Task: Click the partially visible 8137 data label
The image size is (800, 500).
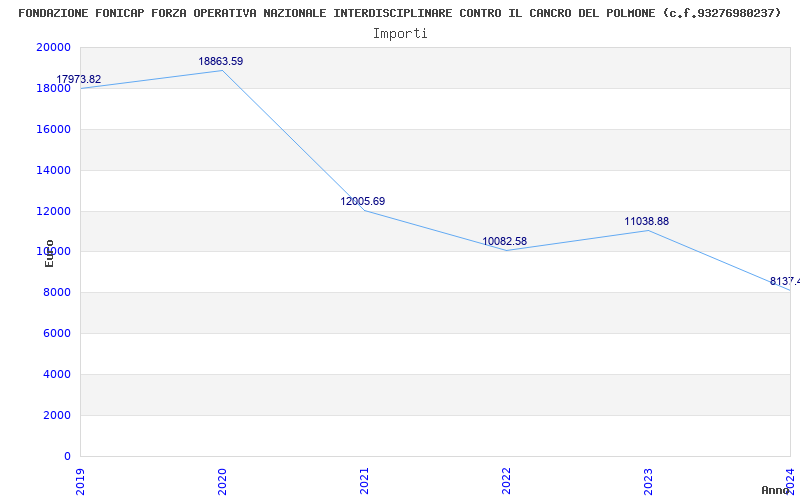Action: 785,282
